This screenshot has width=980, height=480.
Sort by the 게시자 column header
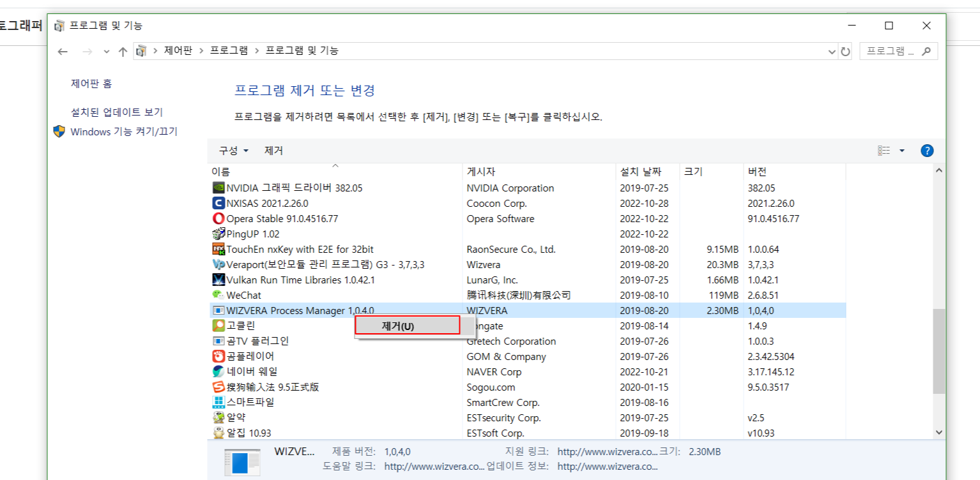pos(539,172)
